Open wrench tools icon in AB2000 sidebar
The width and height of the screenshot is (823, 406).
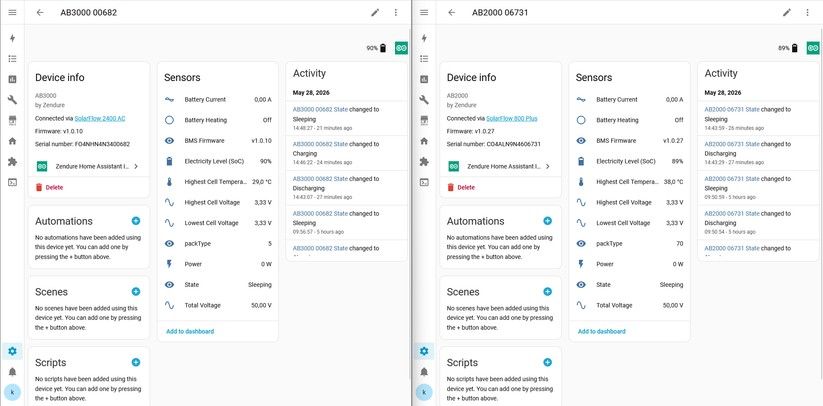[x=424, y=100]
